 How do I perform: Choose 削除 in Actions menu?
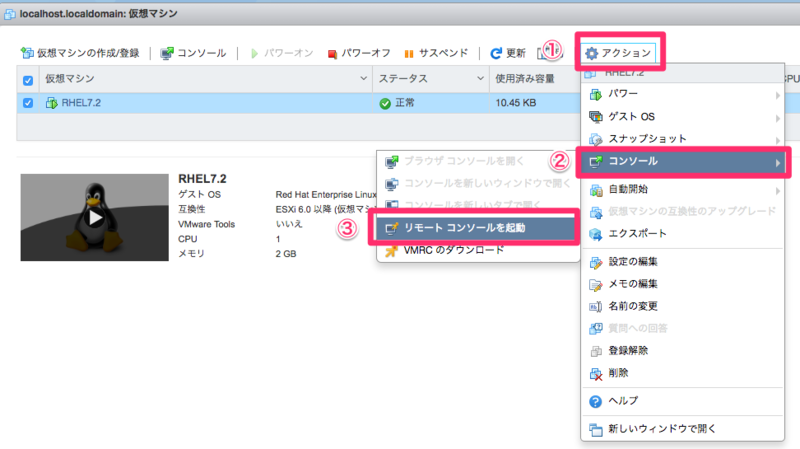click(682, 373)
